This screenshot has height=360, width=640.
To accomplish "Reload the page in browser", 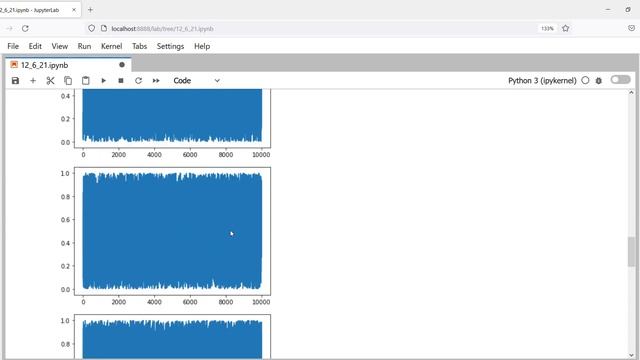I will (25, 29).
